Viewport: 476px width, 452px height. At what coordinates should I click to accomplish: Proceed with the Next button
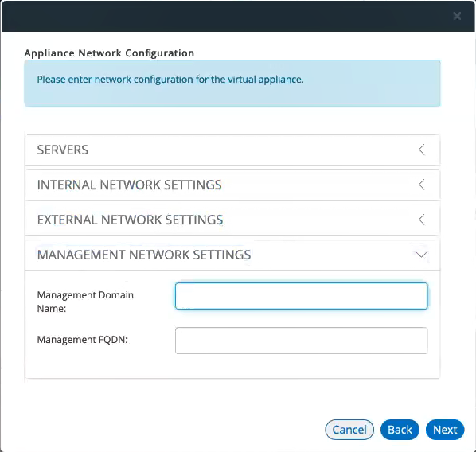point(445,430)
